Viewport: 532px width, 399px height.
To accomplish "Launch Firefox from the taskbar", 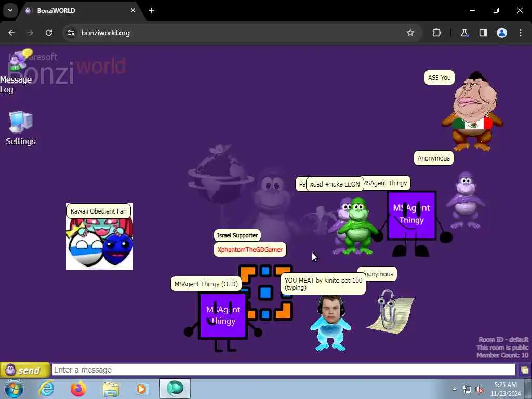I will tap(78, 389).
